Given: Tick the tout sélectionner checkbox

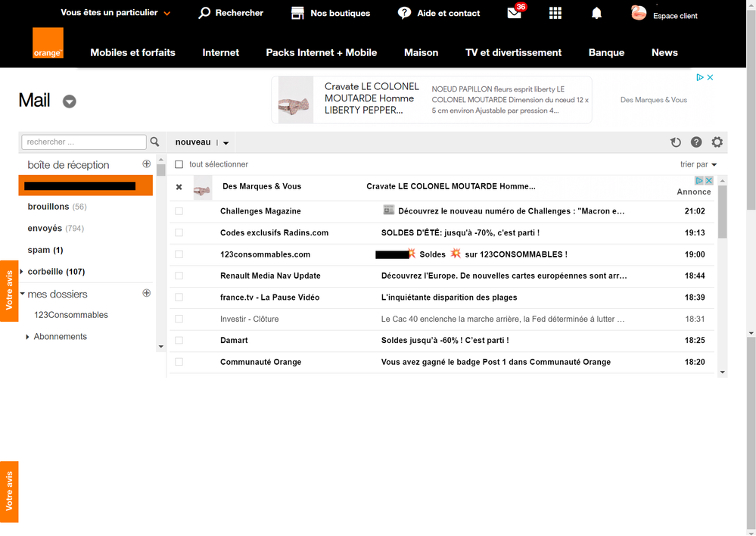Looking at the screenshot, I should (179, 164).
